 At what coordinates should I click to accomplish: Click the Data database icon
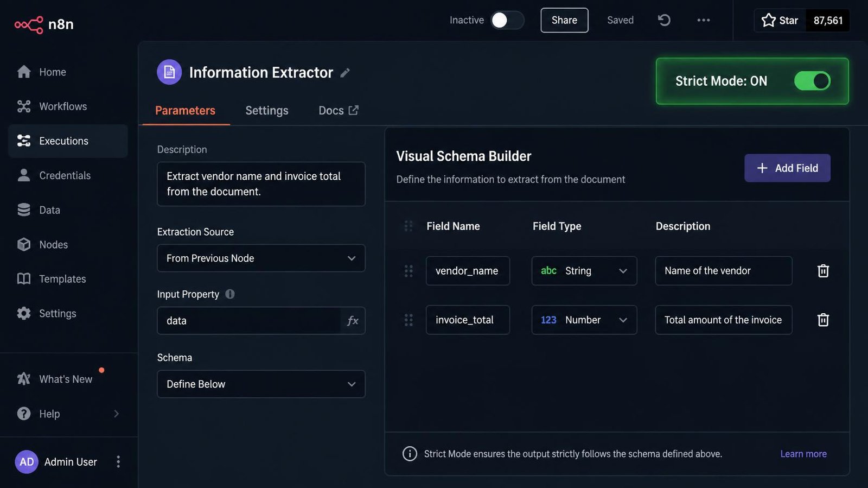[24, 210]
